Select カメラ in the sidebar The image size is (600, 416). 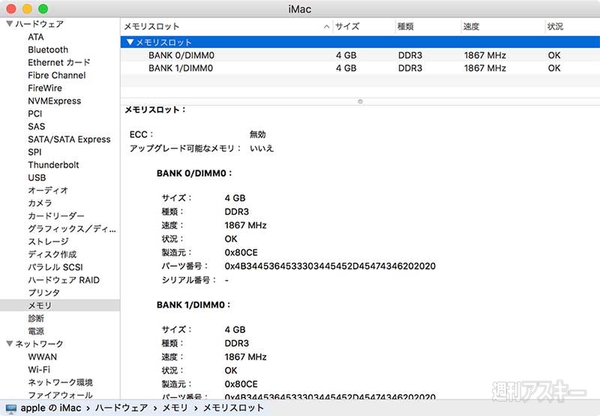coord(40,203)
